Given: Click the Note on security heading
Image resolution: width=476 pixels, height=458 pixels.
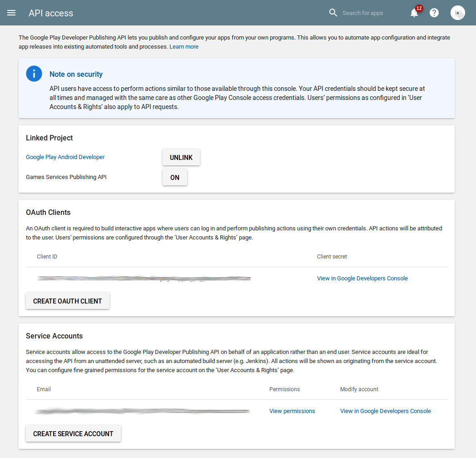Looking at the screenshot, I should (76, 75).
